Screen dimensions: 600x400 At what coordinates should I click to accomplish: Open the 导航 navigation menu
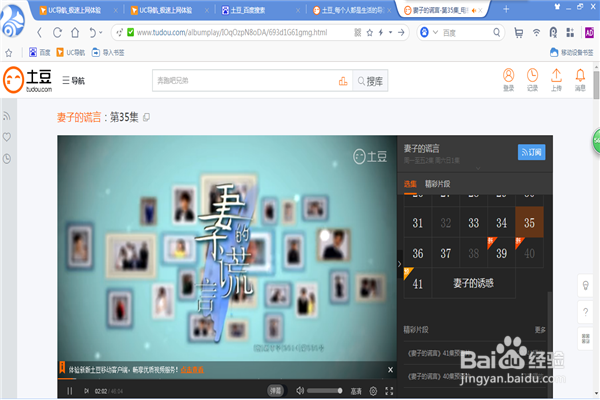click(73, 80)
